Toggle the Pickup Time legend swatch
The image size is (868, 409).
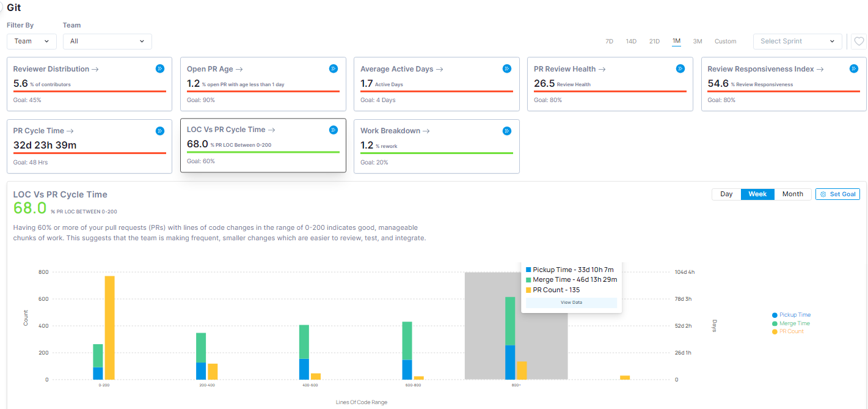pyautogui.click(x=775, y=315)
